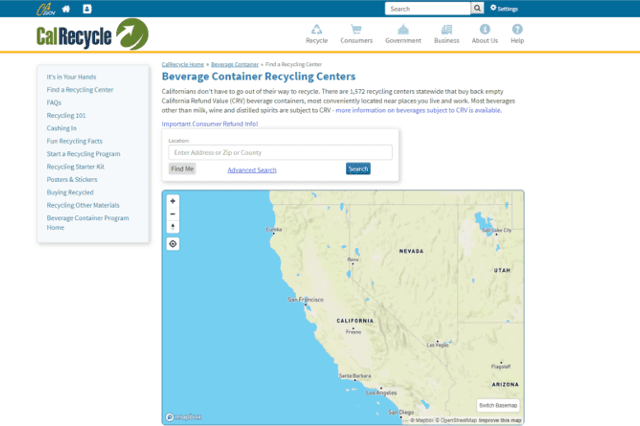Screen dimensions: 640x426
Task: Zoom out on the map
Action: pyautogui.click(x=173, y=214)
